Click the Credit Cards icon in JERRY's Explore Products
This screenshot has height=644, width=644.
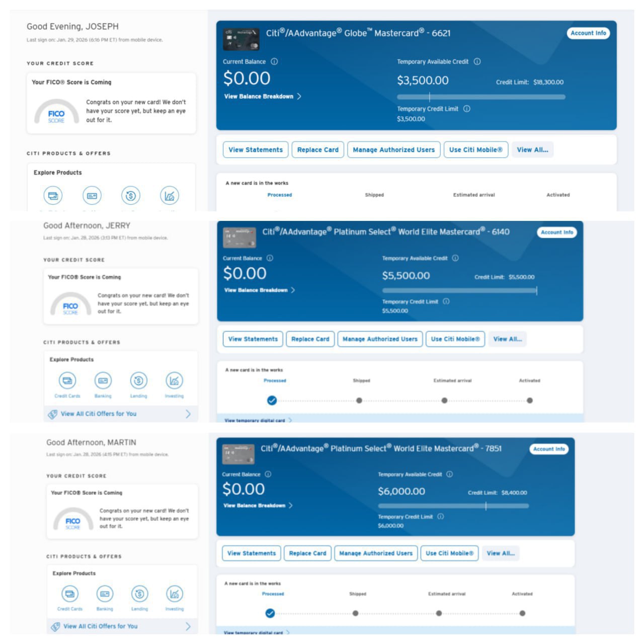[67, 381]
